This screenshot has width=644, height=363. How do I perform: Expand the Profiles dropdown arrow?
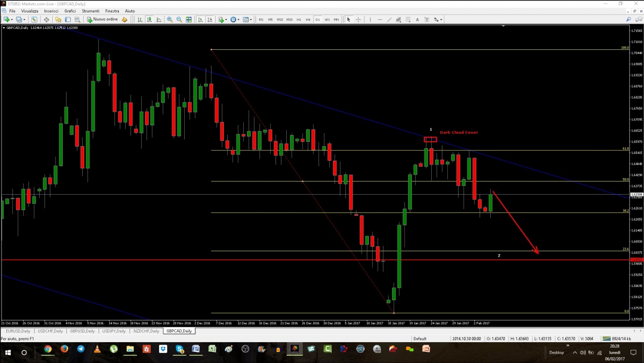point(24,20)
